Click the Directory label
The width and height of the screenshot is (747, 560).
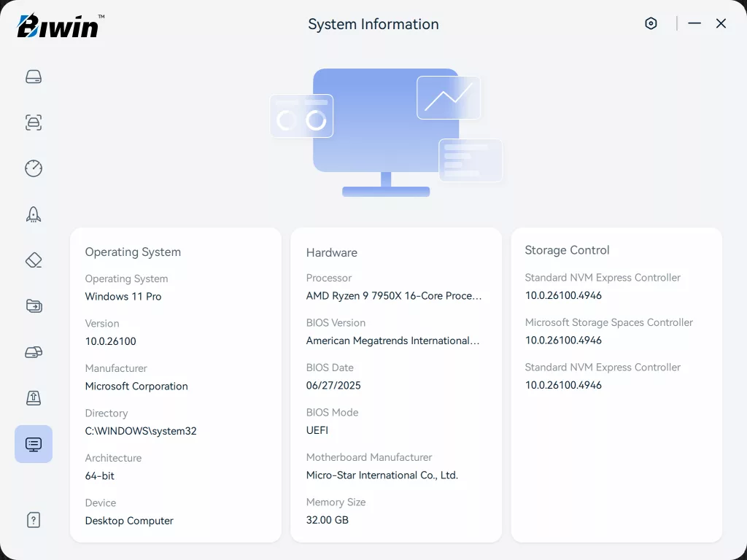coord(107,413)
